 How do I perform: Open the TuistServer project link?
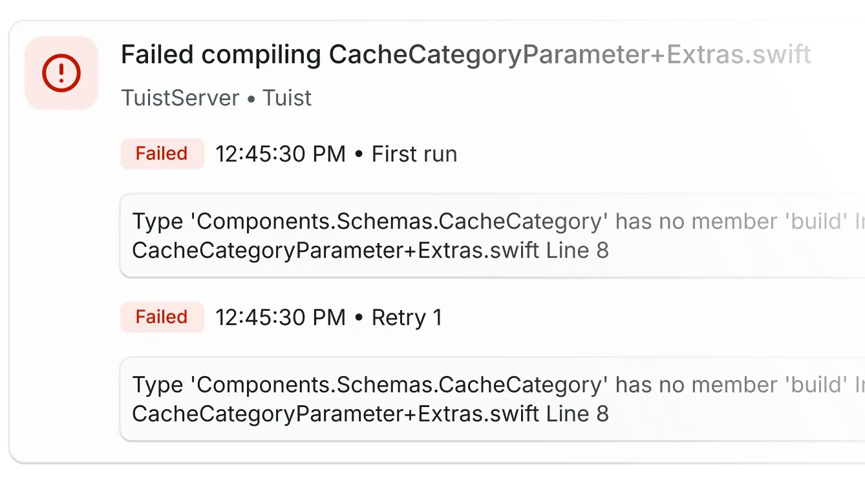click(x=180, y=98)
